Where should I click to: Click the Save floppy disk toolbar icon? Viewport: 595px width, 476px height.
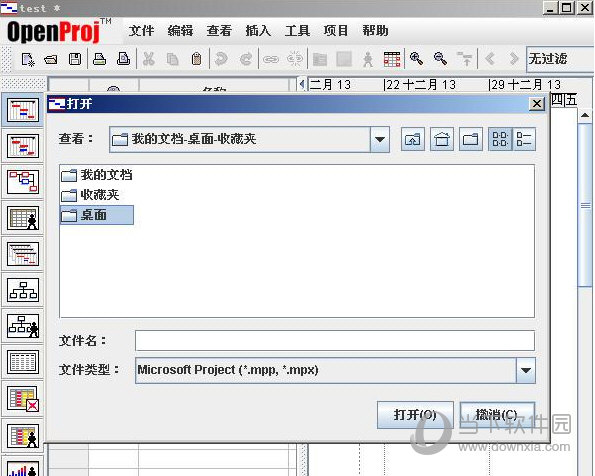(75, 59)
